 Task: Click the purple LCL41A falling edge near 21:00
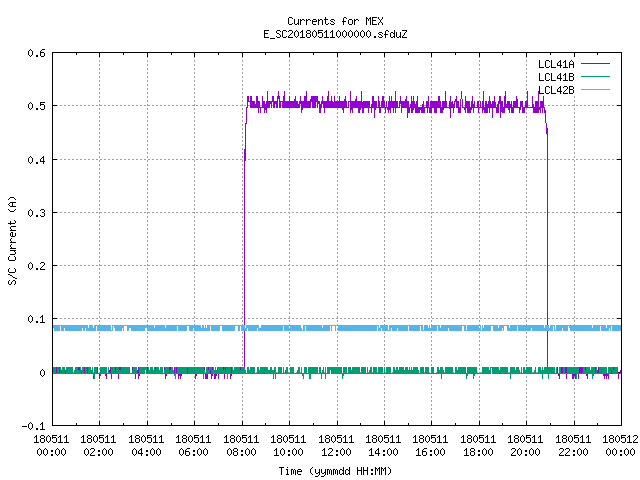coord(547,245)
